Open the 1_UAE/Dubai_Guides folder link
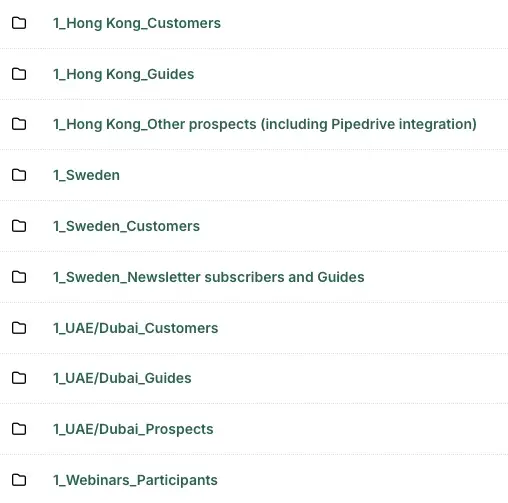The height and width of the screenshot is (503, 508). (122, 378)
